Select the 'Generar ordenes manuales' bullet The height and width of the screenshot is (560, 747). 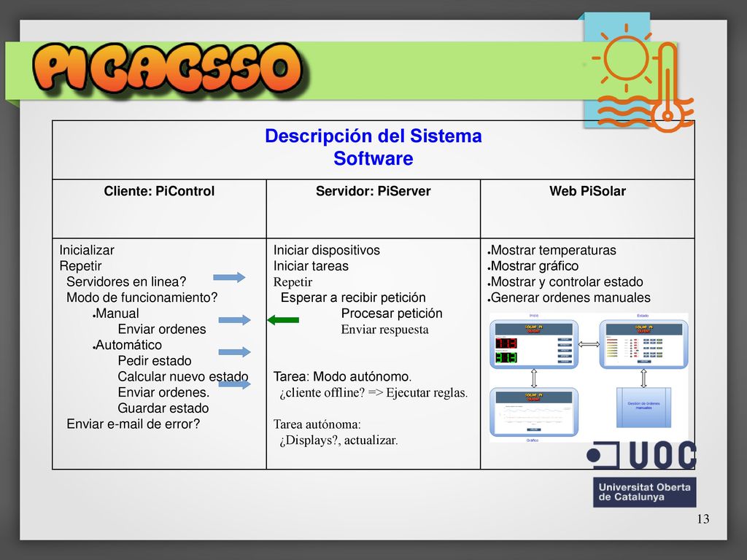click(x=569, y=297)
